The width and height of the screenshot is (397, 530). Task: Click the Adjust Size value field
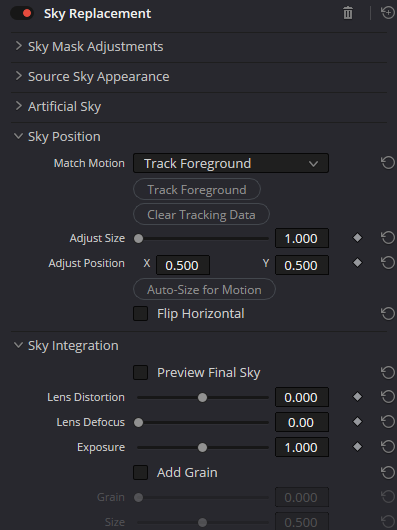click(x=302, y=238)
